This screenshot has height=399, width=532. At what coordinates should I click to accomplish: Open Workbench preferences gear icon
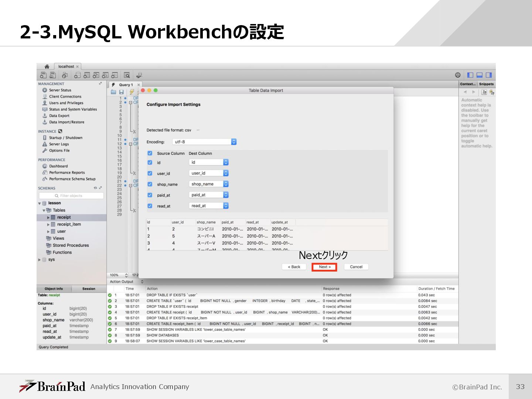click(x=458, y=75)
